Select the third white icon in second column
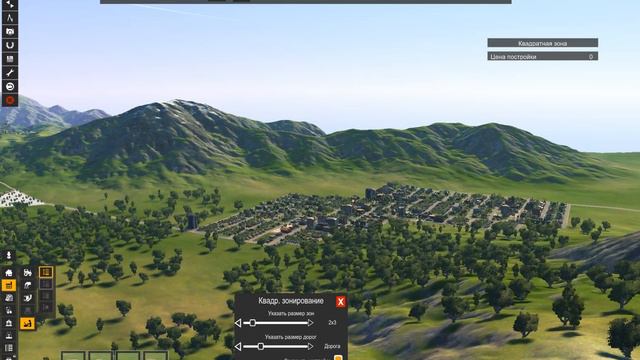 pos(27,298)
